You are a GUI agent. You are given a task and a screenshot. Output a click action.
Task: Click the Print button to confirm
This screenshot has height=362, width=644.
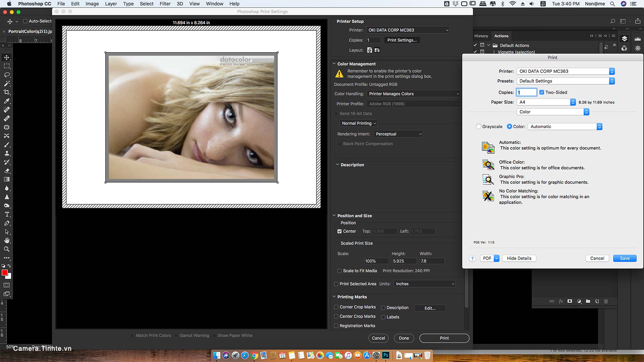tap(444, 338)
